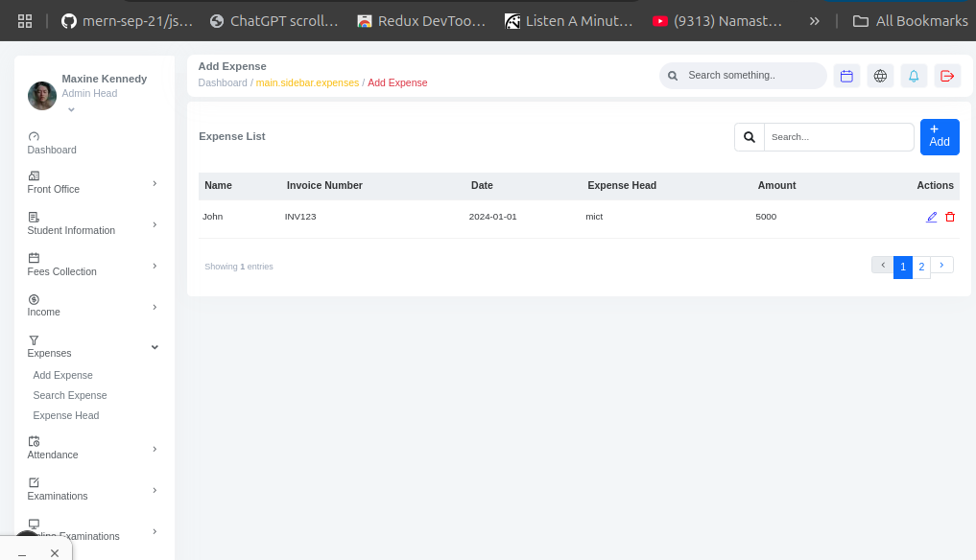Collapse the Expenses sidebar section

155,347
